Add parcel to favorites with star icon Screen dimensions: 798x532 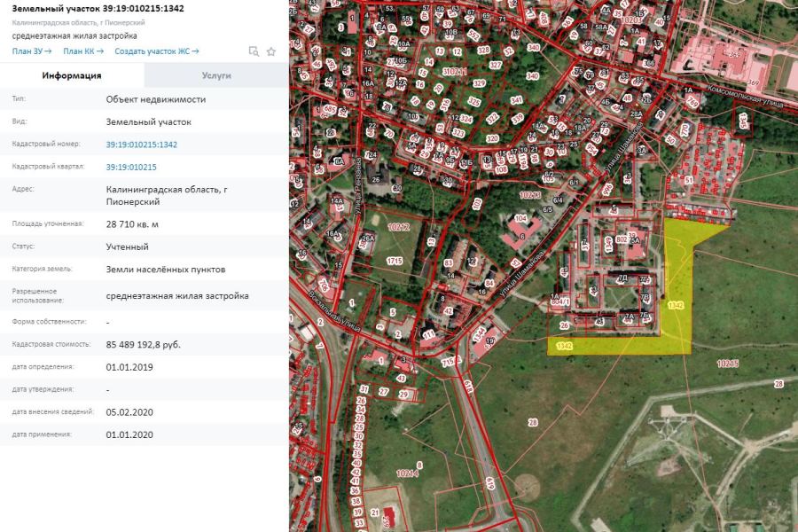(271, 51)
